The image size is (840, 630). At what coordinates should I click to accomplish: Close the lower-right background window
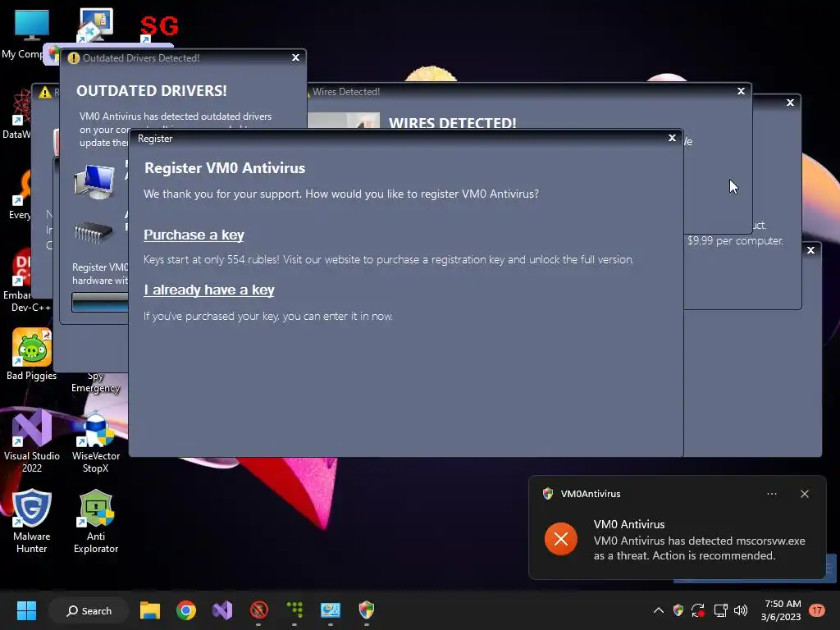pos(810,250)
